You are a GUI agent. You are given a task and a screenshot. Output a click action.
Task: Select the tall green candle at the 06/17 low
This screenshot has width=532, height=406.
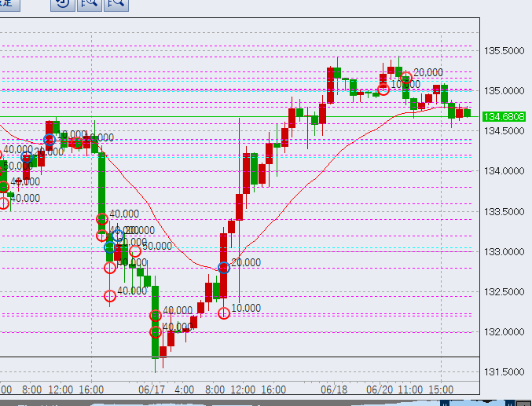pos(156,322)
